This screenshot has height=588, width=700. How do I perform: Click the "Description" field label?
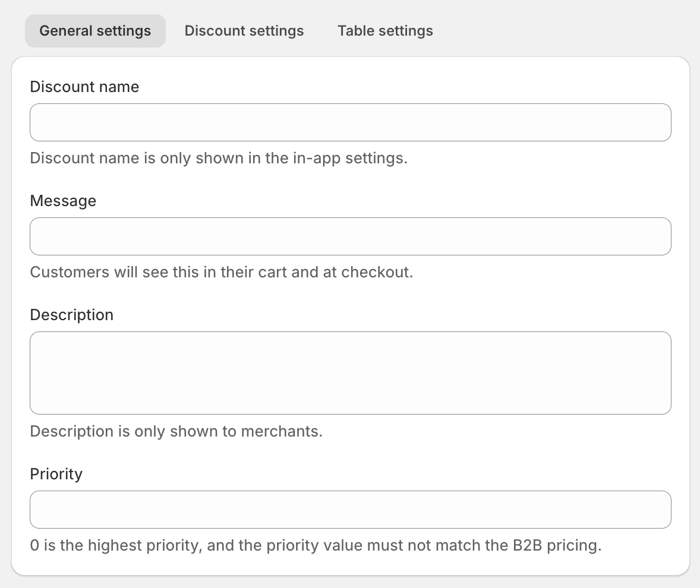(71, 315)
